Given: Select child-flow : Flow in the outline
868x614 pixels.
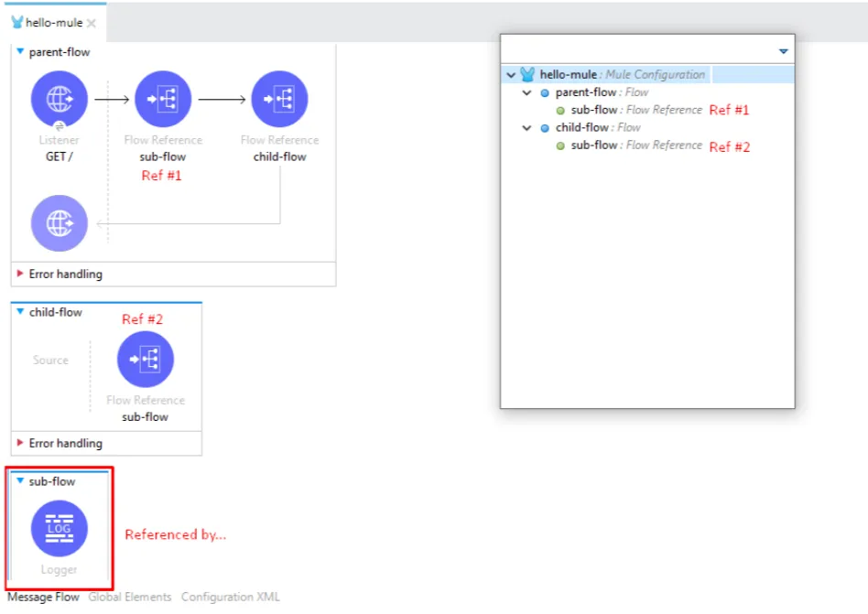Looking at the screenshot, I should click(x=598, y=128).
